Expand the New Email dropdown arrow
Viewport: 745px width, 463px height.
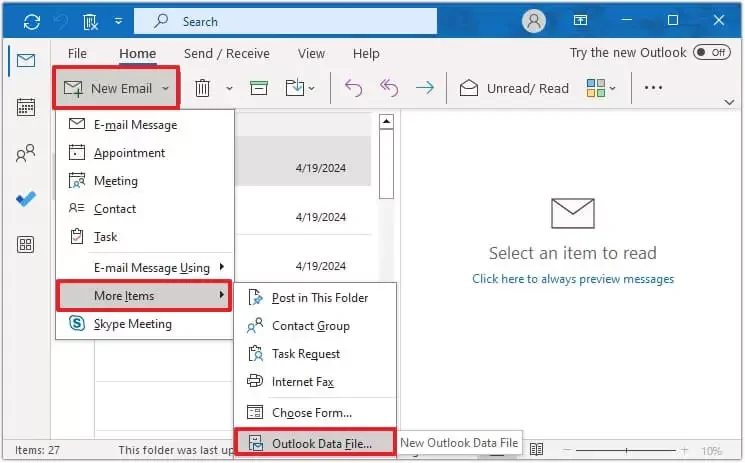coord(165,88)
